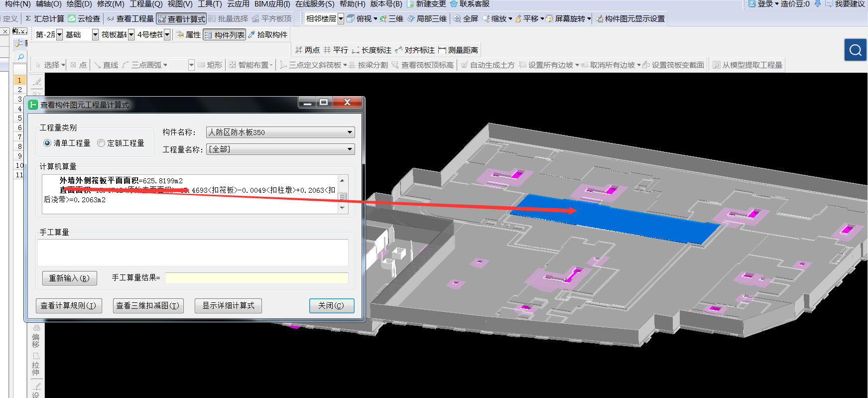This screenshot has width=868, height=398.
Task: Select 定额工程量 radio option
Action: pos(121,143)
